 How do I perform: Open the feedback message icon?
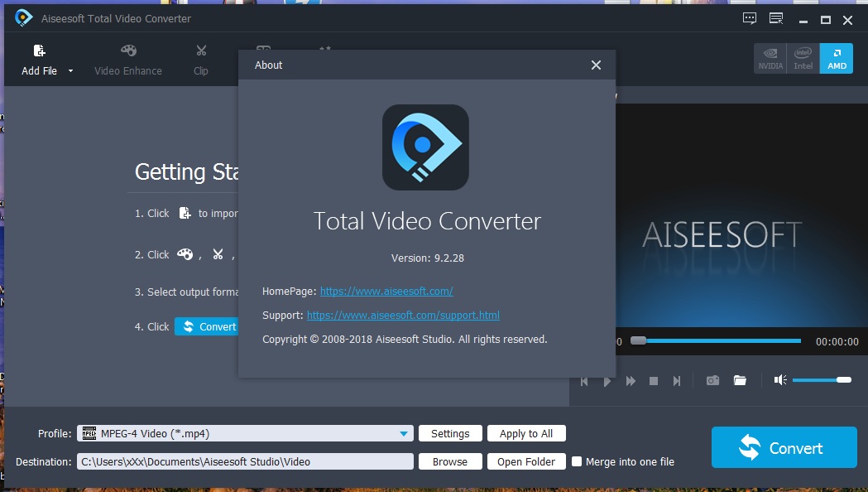tap(749, 17)
